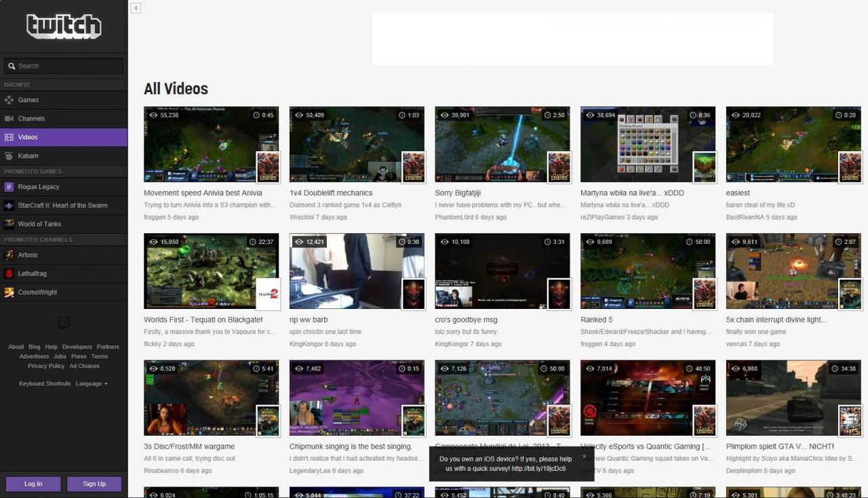Image resolution: width=868 pixels, height=498 pixels.
Task: Click the Twitch logo
Action: tap(64, 26)
